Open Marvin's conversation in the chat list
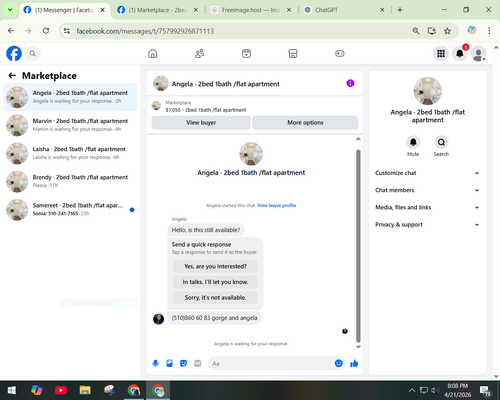Image resolution: width=500 pixels, height=400 pixels. (x=70, y=125)
